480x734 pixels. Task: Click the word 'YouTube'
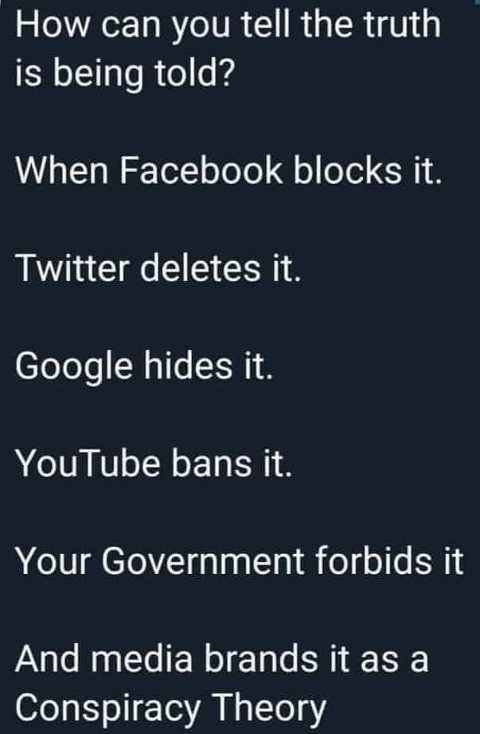(88, 464)
